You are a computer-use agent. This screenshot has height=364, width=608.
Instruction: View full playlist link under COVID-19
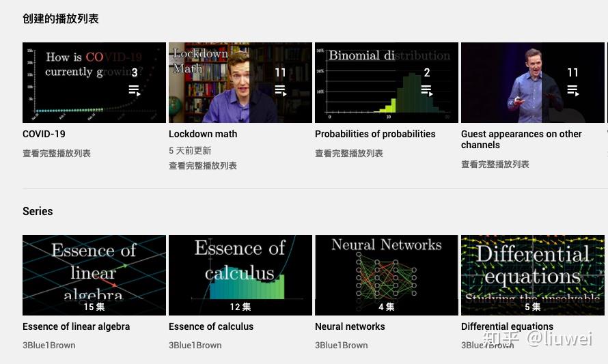click(57, 154)
